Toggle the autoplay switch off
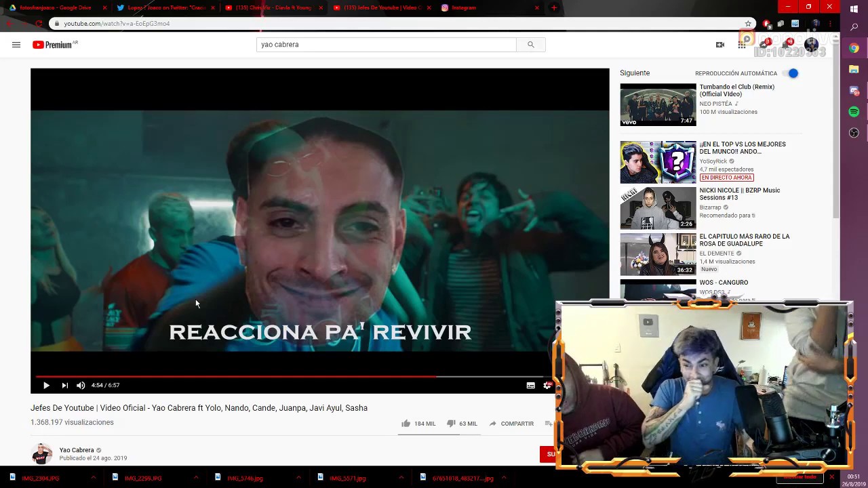The height and width of the screenshot is (488, 868). click(x=791, y=73)
